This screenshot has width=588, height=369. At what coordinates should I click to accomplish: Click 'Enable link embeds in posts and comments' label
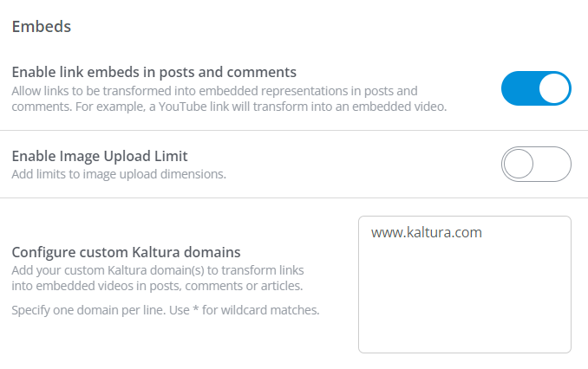(x=154, y=71)
